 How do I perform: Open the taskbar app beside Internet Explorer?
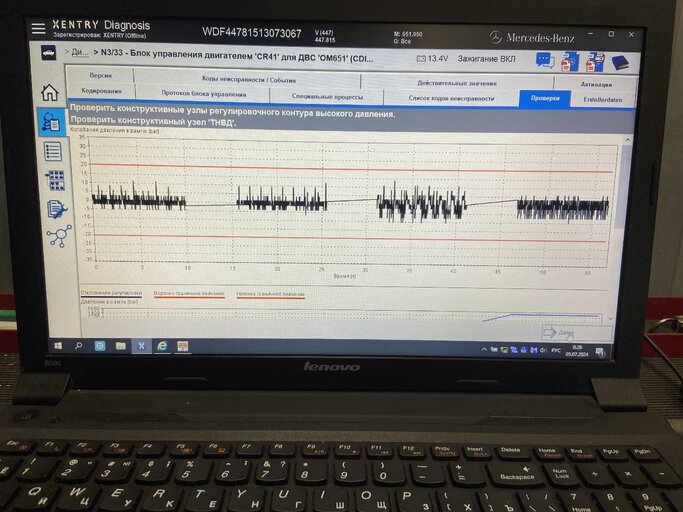(183, 346)
